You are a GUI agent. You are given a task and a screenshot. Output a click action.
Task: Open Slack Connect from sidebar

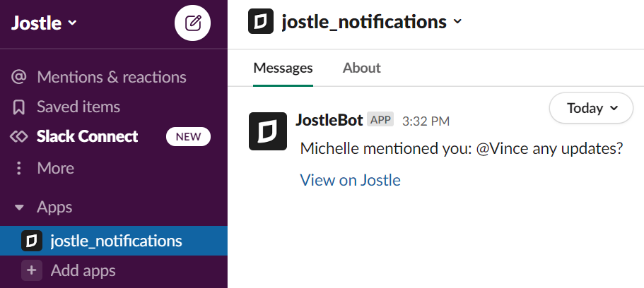click(88, 136)
